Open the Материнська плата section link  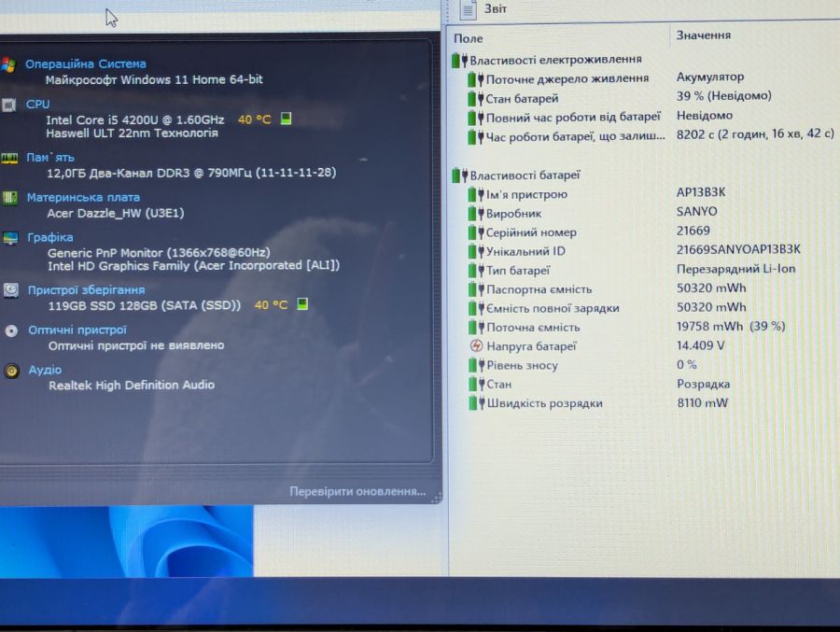click(x=84, y=197)
